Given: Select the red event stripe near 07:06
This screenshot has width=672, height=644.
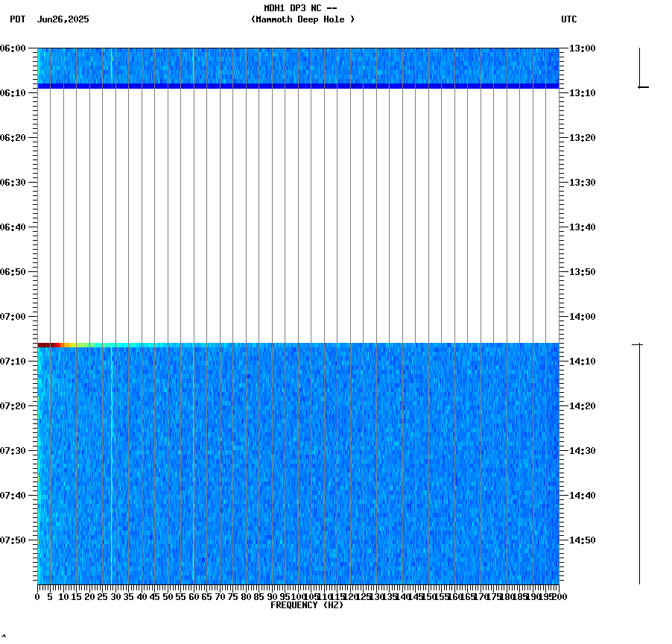Looking at the screenshot, I should click(52, 344).
